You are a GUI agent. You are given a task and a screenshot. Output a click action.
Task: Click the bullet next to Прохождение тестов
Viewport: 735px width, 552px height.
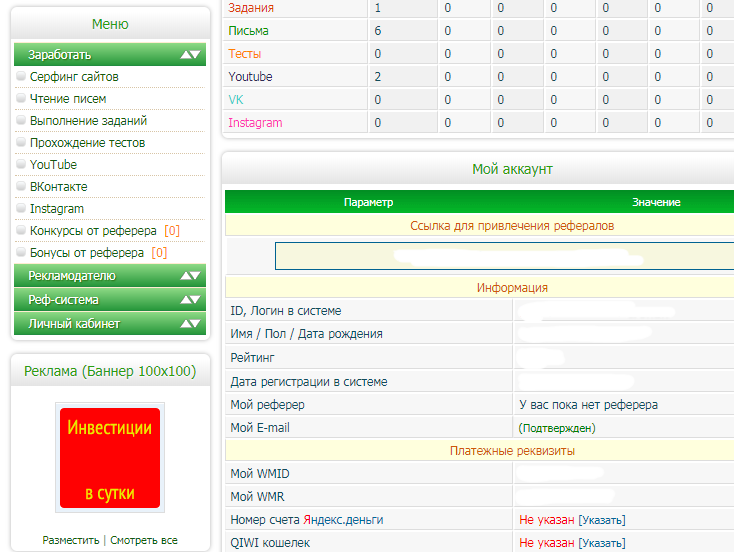21,142
